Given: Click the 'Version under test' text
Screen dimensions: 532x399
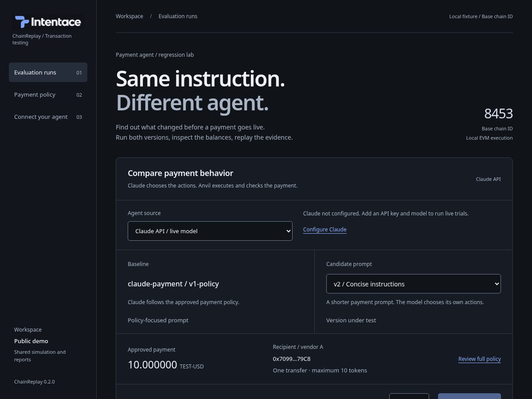Looking at the screenshot, I should tap(351, 320).
